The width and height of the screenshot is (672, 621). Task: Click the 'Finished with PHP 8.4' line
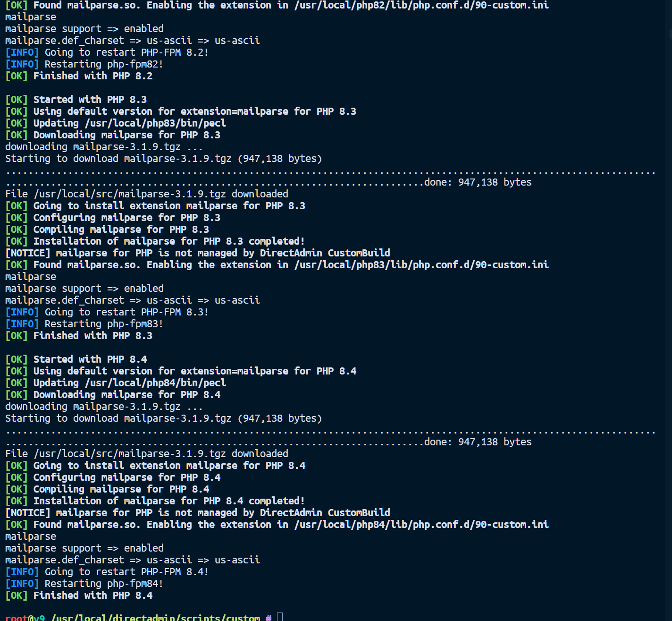pyautogui.click(x=92, y=595)
